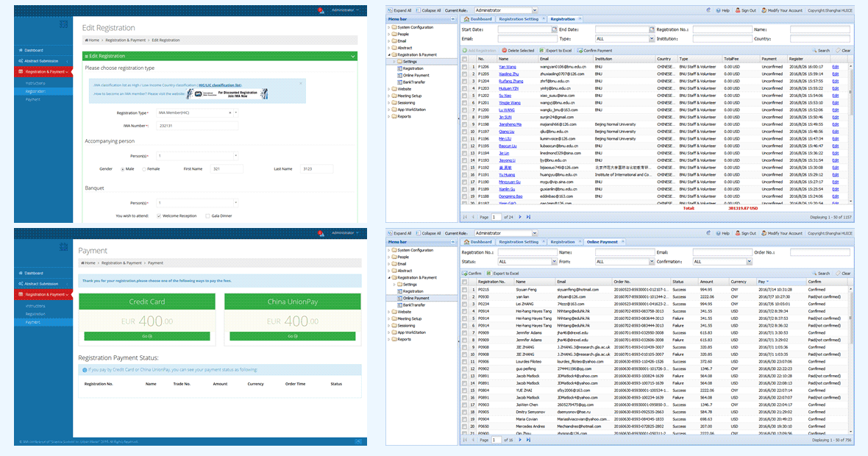Image resolution: width=868 pixels, height=456 pixels.
Task: Click Search in the Registration grid toolbar
Action: pyautogui.click(x=821, y=50)
